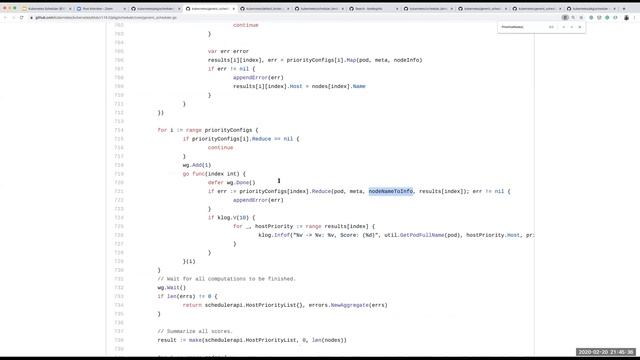This screenshot has width=640, height=360.
Task: Click the Map method in priorityConfigs[i].Map call
Action: (351, 60)
